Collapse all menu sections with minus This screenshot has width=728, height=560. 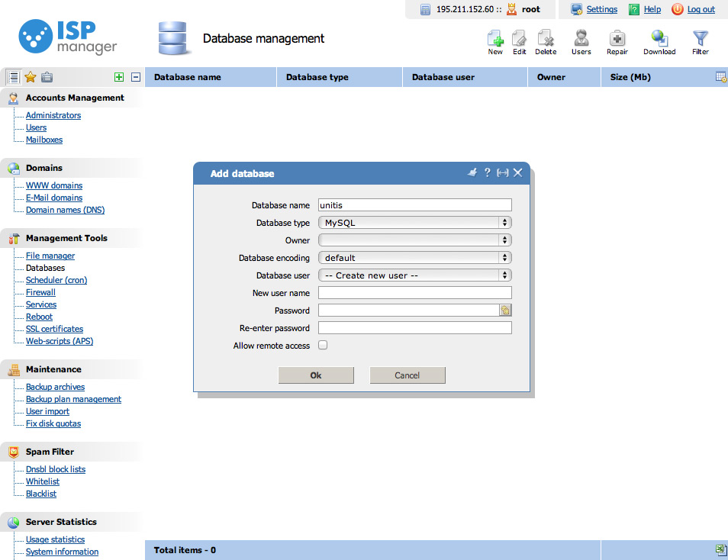click(136, 77)
